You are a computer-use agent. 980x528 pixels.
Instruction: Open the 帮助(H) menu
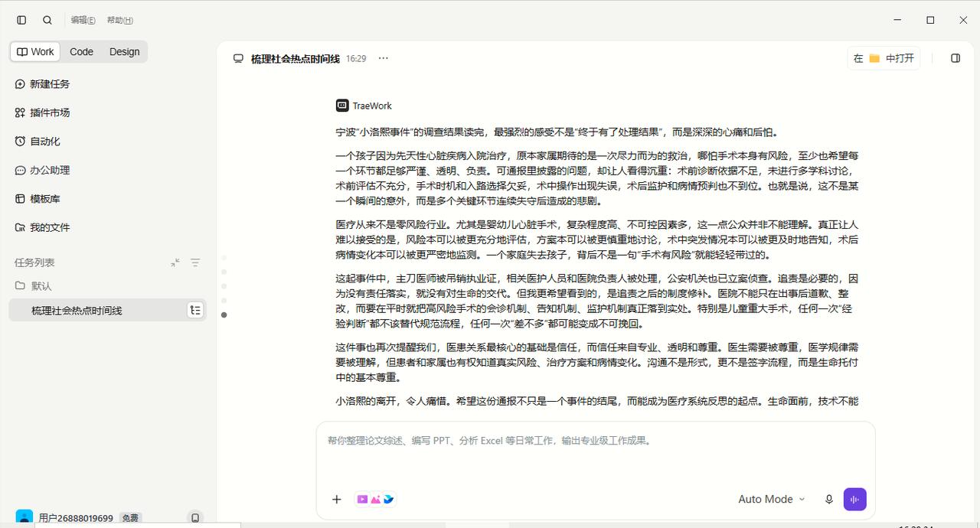click(x=119, y=21)
